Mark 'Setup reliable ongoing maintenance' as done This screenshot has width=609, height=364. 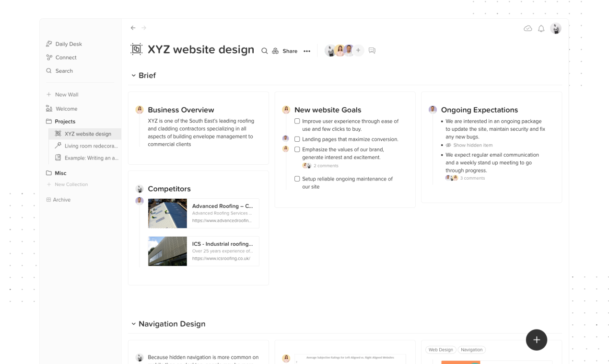[x=297, y=179]
